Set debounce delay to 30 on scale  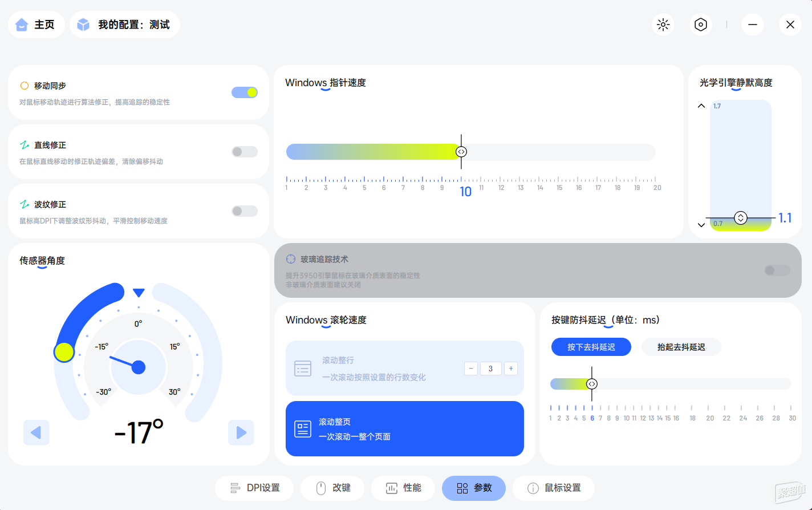(x=792, y=418)
